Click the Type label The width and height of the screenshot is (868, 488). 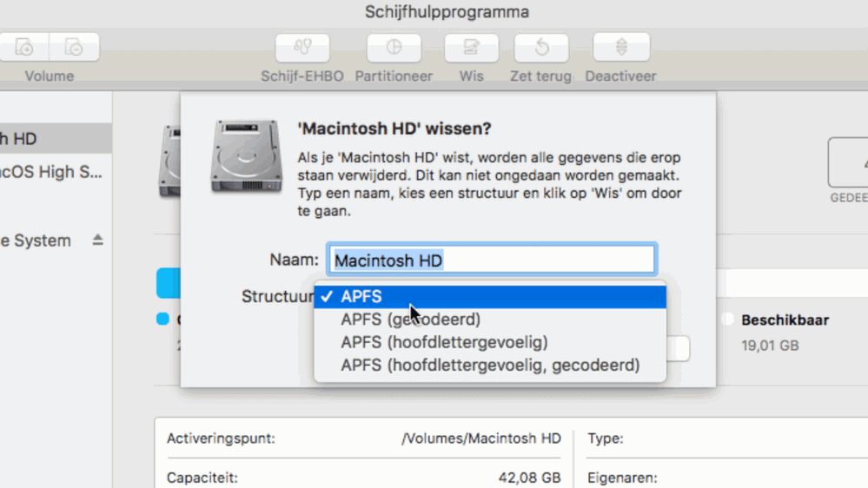(x=606, y=439)
